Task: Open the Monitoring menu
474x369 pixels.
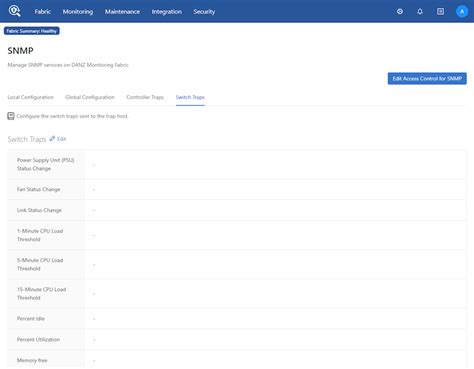Action: tap(78, 12)
